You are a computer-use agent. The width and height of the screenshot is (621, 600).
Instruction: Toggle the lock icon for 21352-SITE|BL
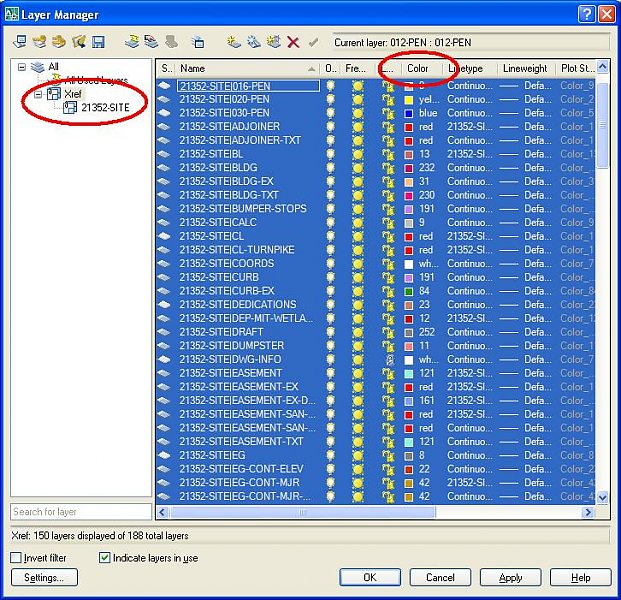click(x=389, y=154)
